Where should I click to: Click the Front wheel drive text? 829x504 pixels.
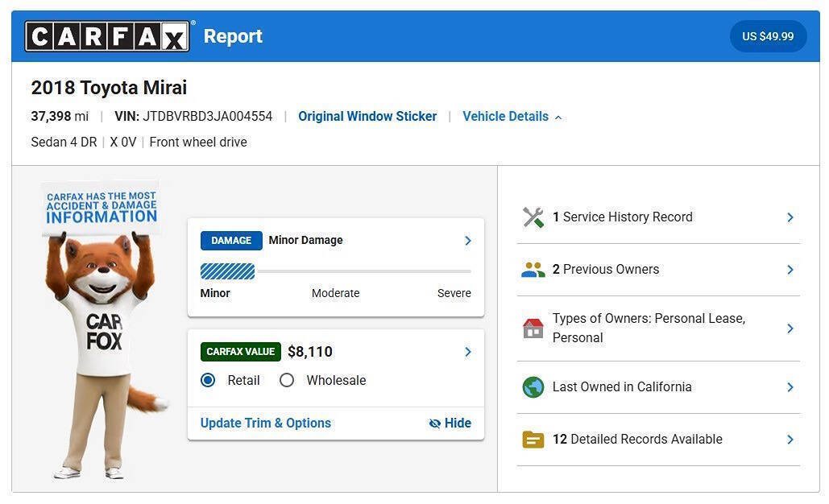point(198,143)
